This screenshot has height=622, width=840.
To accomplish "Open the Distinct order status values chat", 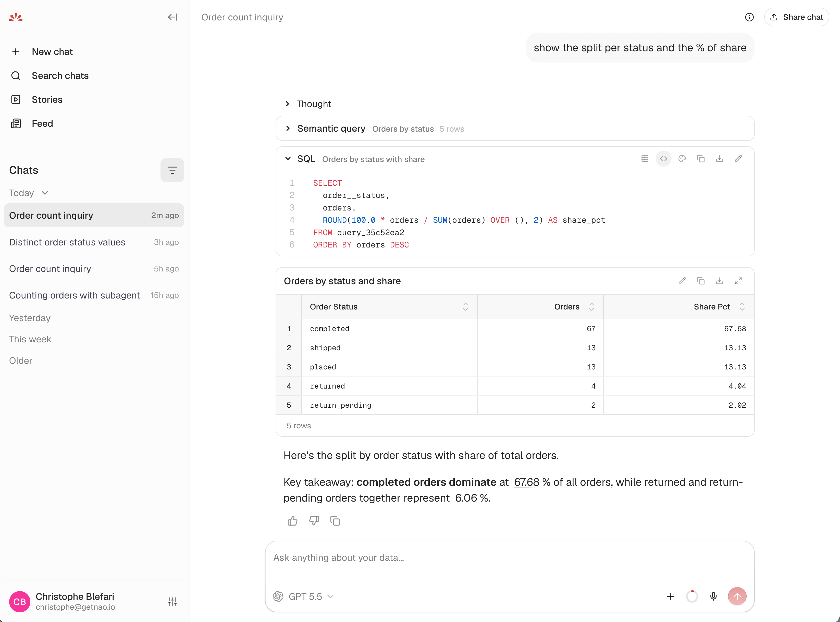I will point(94,242).
